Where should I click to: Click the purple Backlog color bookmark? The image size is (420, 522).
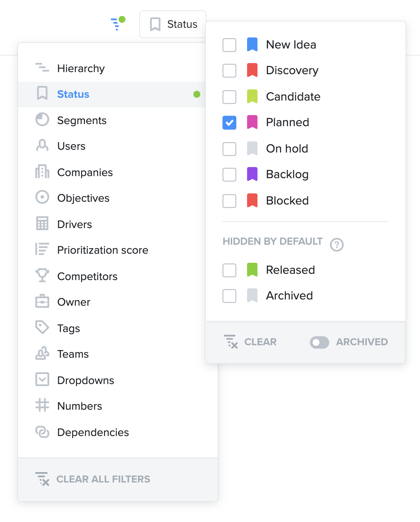click(x=252, y=174)
